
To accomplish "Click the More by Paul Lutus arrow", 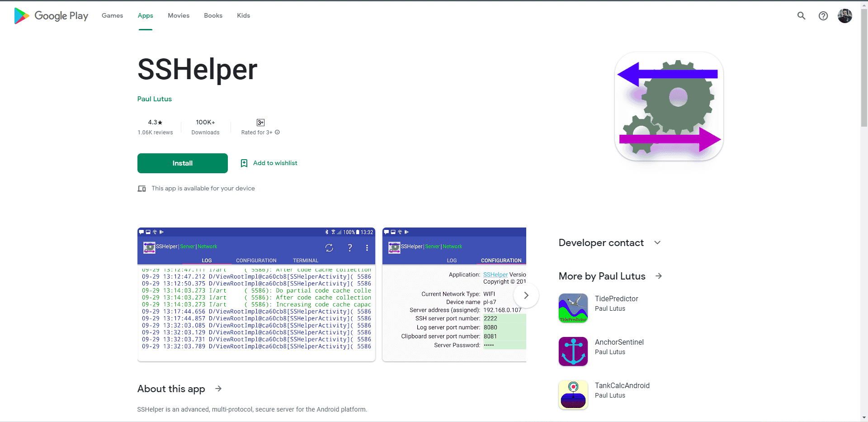I will pos(659,276).
